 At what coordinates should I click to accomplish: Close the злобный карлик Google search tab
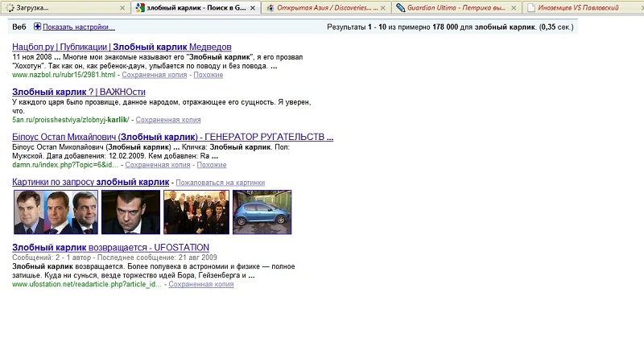(252, 8)
